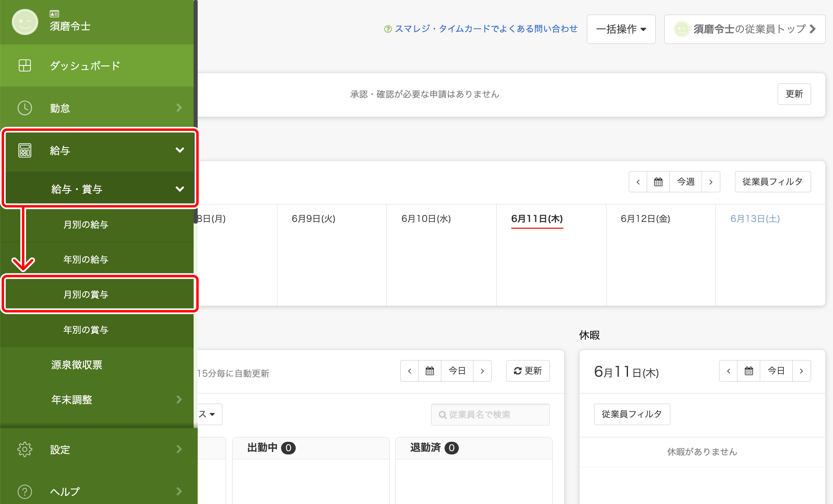
Task: Go to previous week arrow
Action: click(x=638, y=182)
